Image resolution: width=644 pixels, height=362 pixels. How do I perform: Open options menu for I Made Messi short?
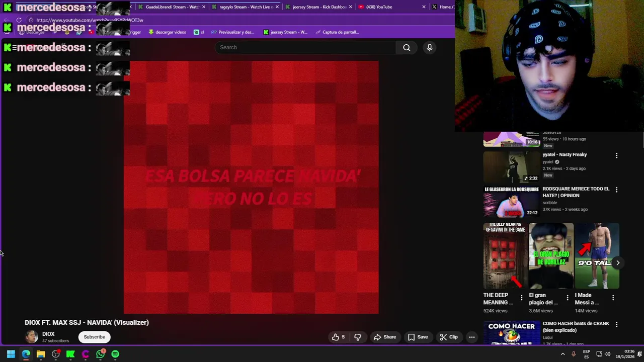pos(613,298)
